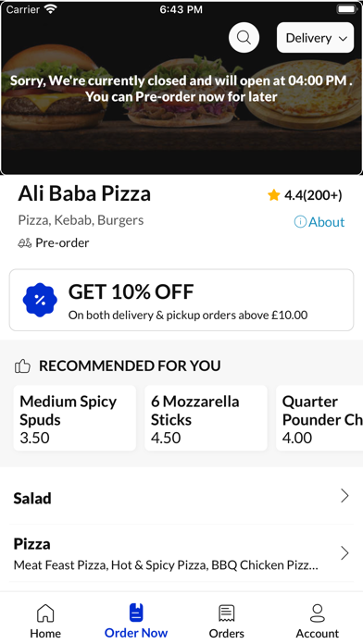363x644 pixels.
Task: Open the About info link
Action: point(319,222)
